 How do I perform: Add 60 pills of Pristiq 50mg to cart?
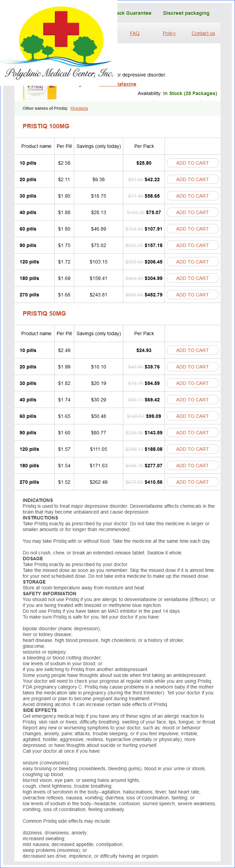tap(192, 416)
